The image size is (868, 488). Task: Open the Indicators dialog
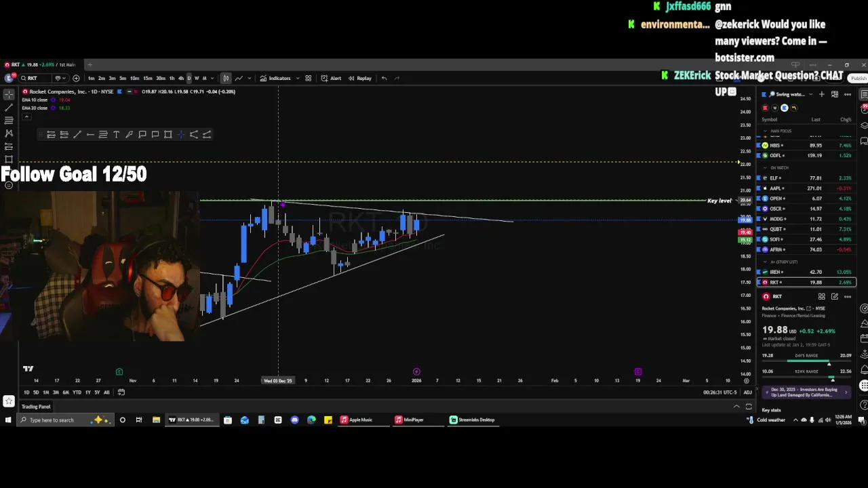(x=275, y=78)
